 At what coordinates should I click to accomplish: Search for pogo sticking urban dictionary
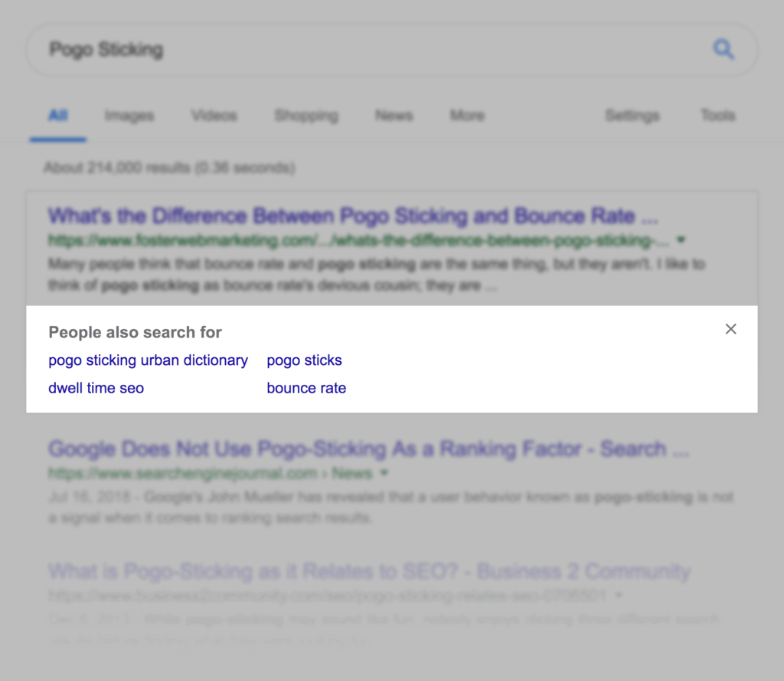pos(148,360)
